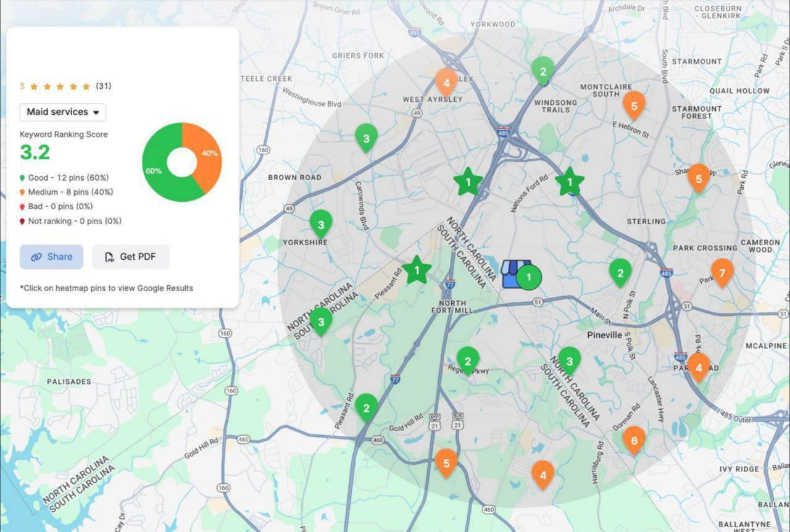
Task: Click the NORTH FORT MILL map label
Action: click(452, 307)
